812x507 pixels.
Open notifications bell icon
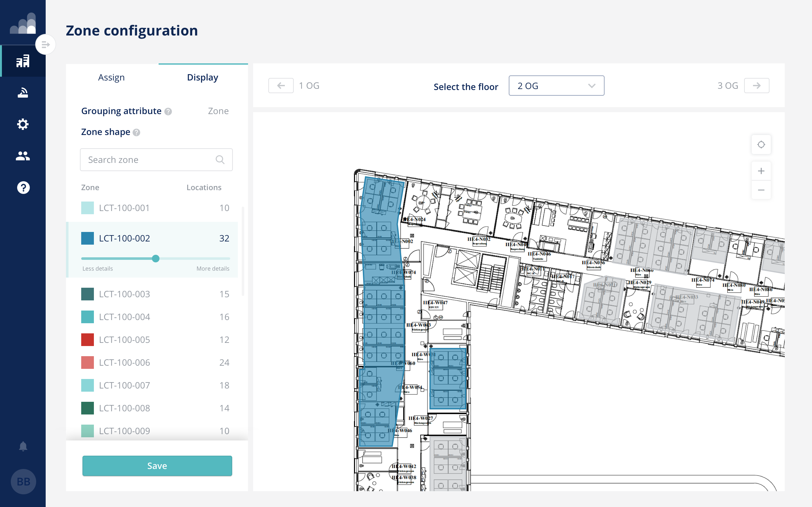[23, 446]
